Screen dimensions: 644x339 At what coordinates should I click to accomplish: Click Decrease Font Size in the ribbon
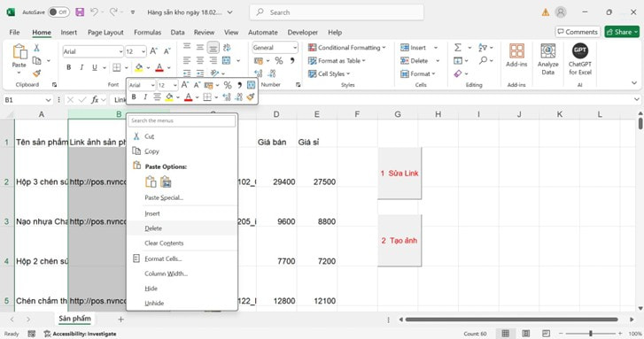[x=167, y=51]
